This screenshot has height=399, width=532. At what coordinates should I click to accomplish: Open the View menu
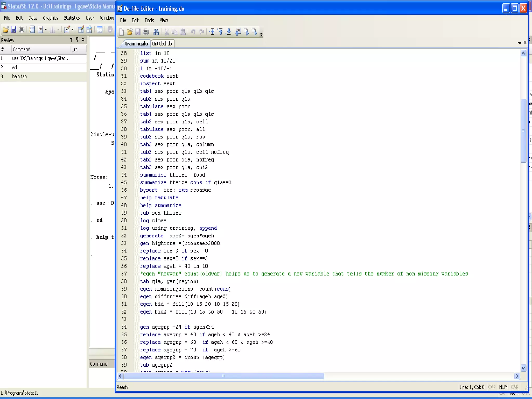pyautogui.click(x=164, y=20)
